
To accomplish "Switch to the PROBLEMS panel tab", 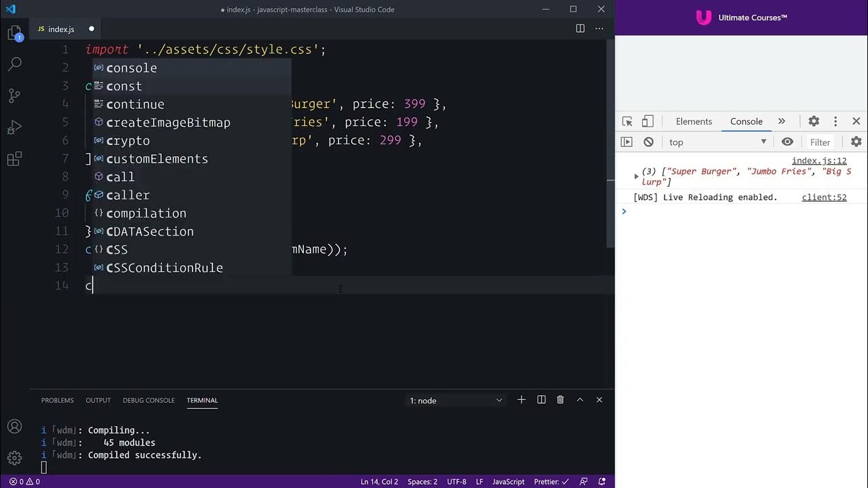I will pyautogui.click(x=57, y=400).
